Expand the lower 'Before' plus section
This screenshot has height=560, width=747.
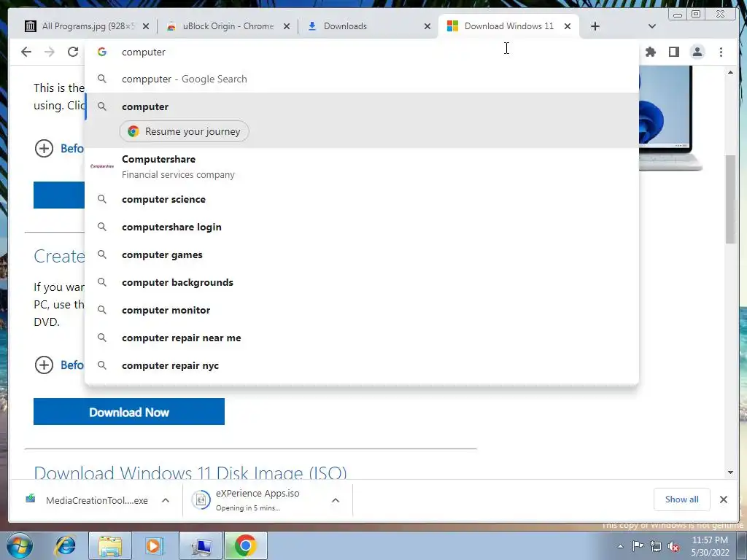(44, 365)
